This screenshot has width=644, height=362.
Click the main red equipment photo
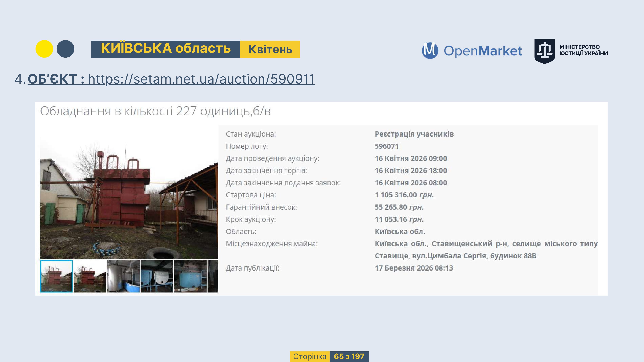[x=129, y=197]
